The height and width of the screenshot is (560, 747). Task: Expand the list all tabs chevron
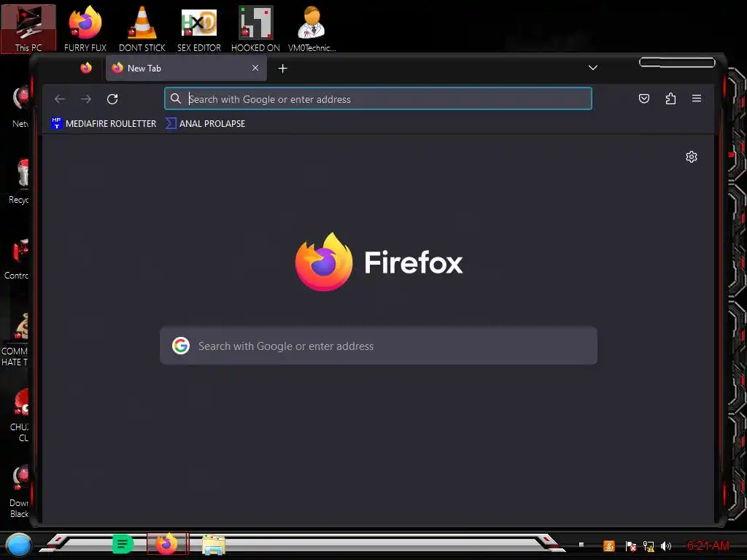coord(592,68)
